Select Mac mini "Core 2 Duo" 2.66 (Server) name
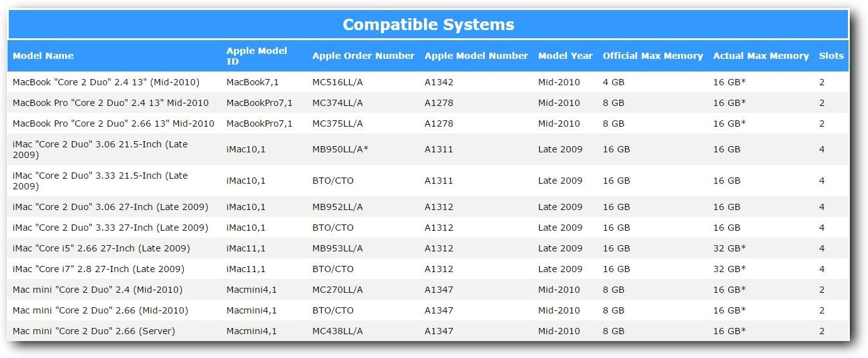This screenshot has height=358, width=868. [93, 331]
